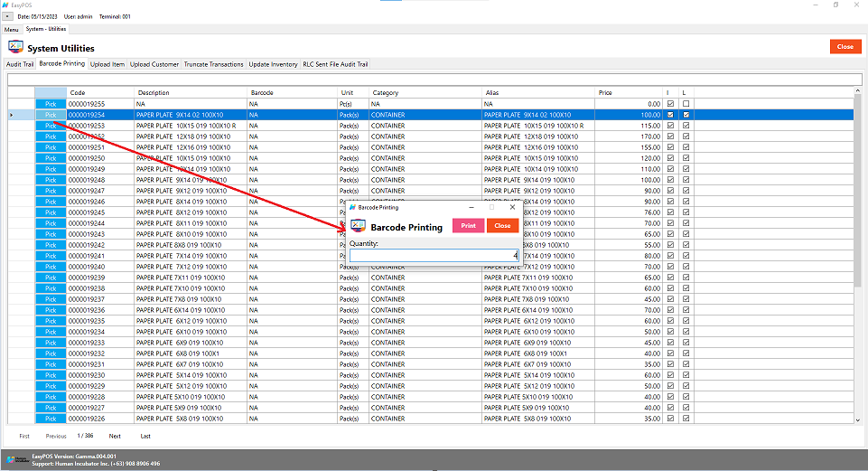Open the Update Inventory tab

point(273,64)
